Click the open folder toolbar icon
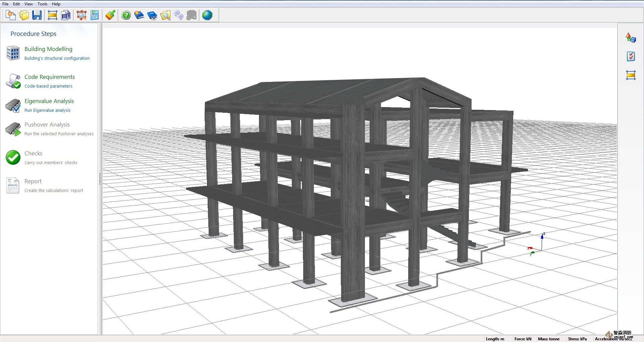Viewport: 644px width, 342px height. tap(24, 15)
